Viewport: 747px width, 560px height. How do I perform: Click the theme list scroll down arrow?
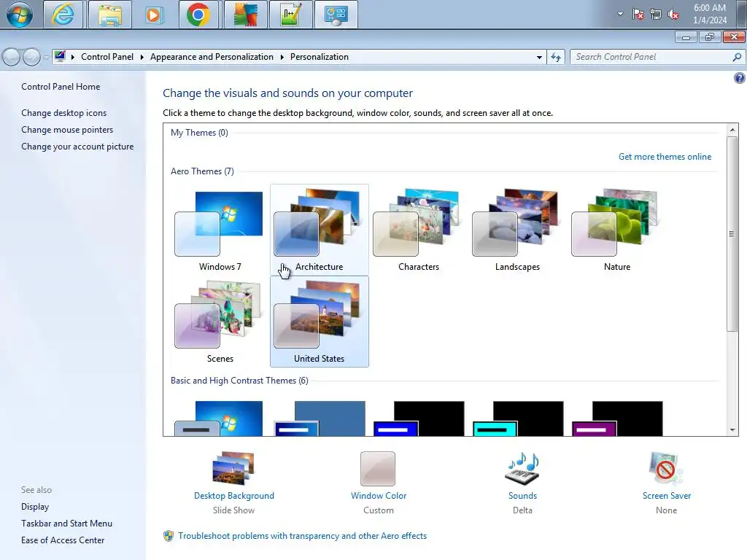732,430
